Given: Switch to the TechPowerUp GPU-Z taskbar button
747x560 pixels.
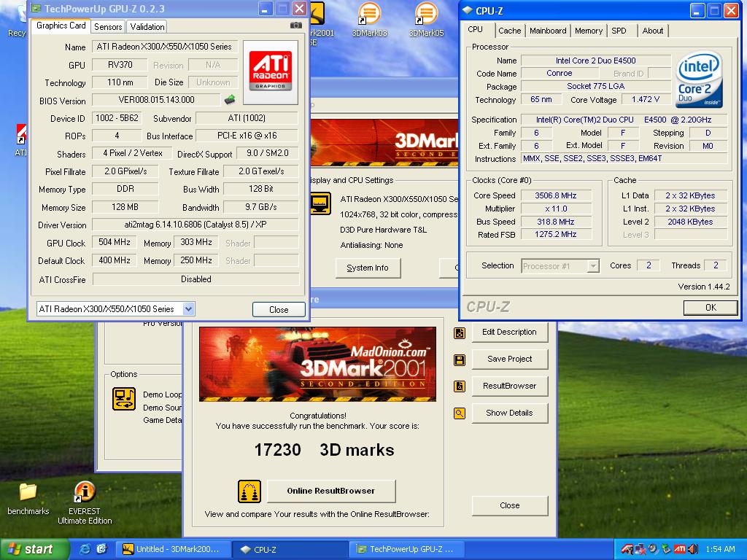Looking at the screenshot, I should [x=408, y=549].
